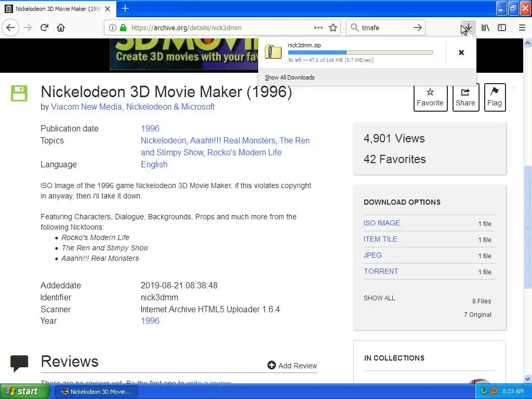
Task: Download the TORRENT option
Action: pos(381,271)
